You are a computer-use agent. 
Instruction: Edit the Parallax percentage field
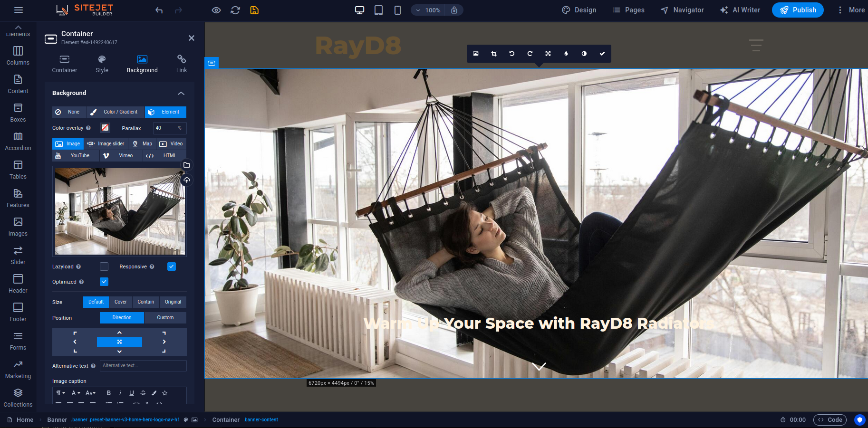(170, 128)
